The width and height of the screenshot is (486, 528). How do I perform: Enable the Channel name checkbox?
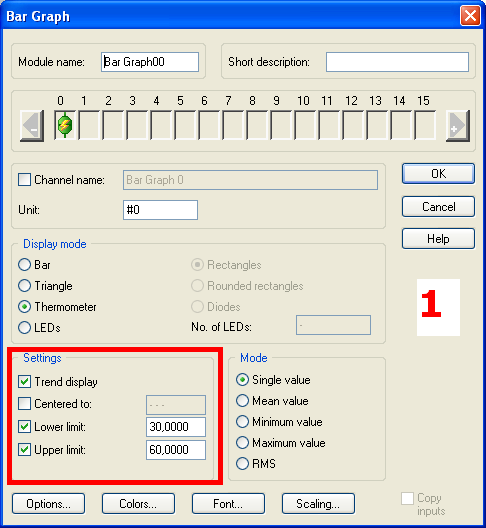click(25, 180)
